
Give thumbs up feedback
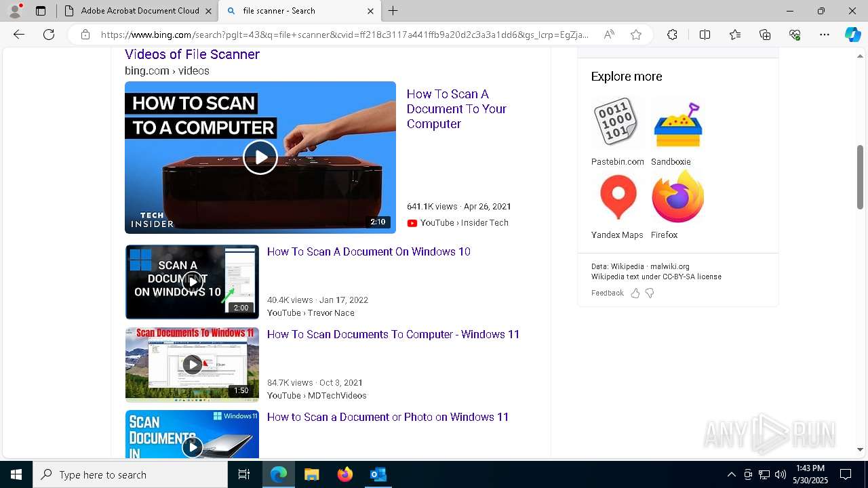635,293
